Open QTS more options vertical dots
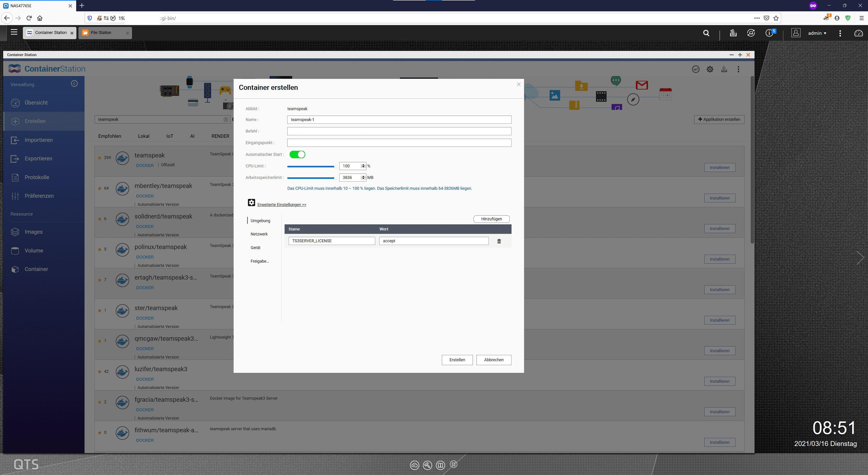The width and height of the screenshot is (868, 475). pos(840,33)
